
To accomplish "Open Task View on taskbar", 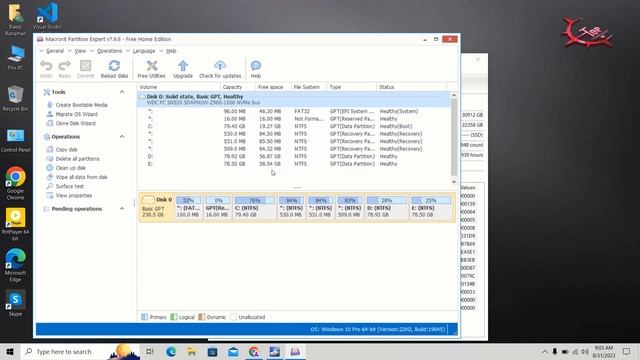I will pyautogui.click(x=150, y=351).
